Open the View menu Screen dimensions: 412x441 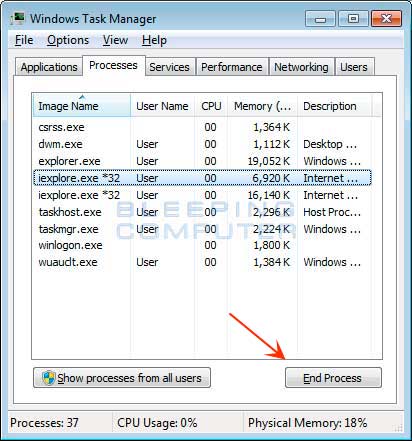(x=115, y=40)
